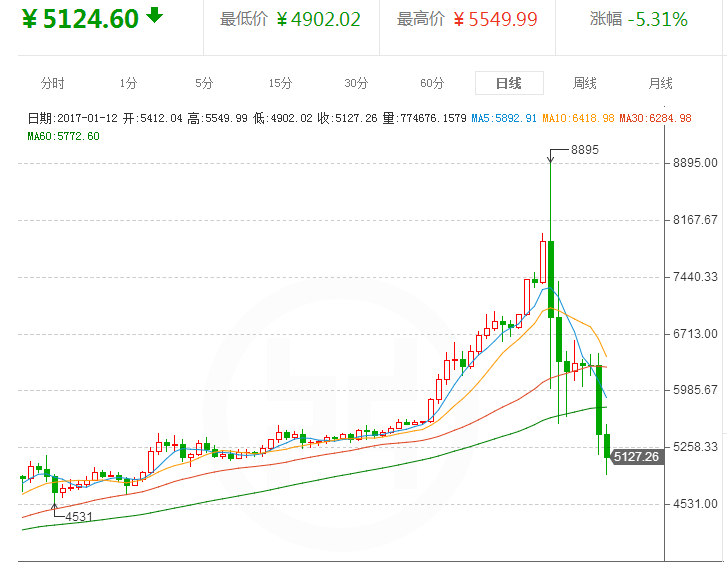
Task: Select the 5分 interval tab
Action: 204,83
